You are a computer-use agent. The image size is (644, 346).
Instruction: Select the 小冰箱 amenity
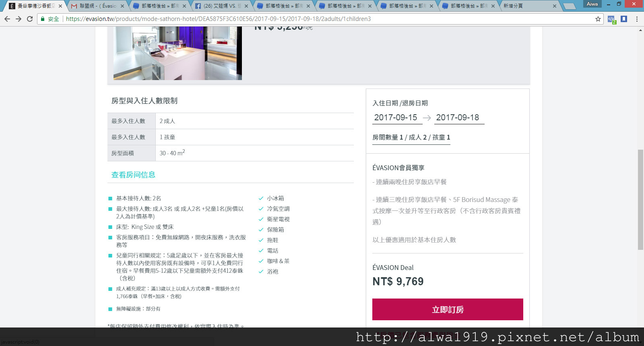275,198
